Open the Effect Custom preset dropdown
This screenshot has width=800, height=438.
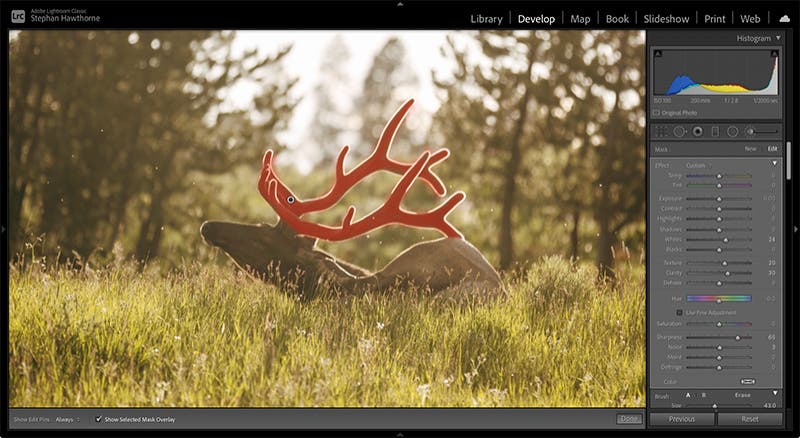click(x=698, y=164)
